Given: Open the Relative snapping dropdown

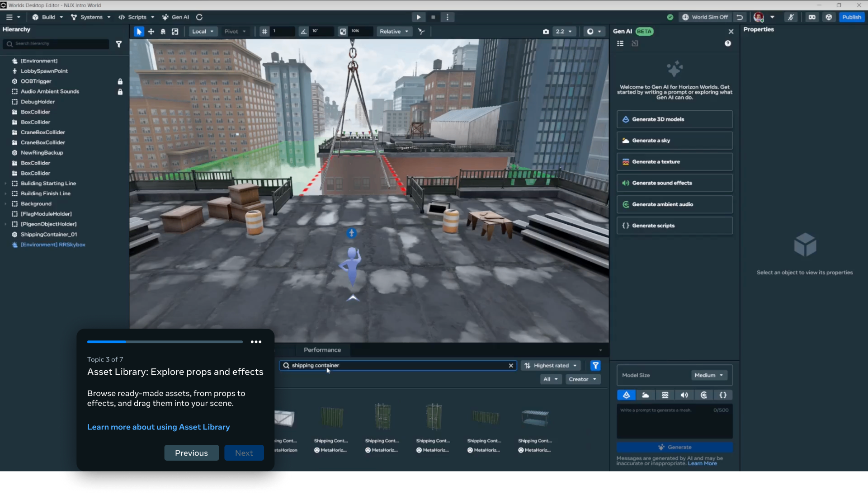Looking at the screenshot, I should pos(394,32).
